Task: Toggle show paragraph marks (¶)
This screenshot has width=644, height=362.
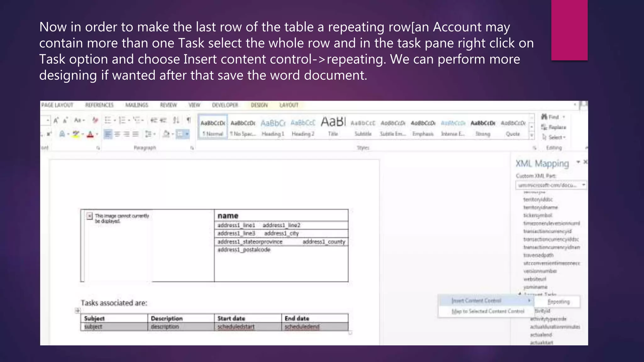Action: (189, 120)
